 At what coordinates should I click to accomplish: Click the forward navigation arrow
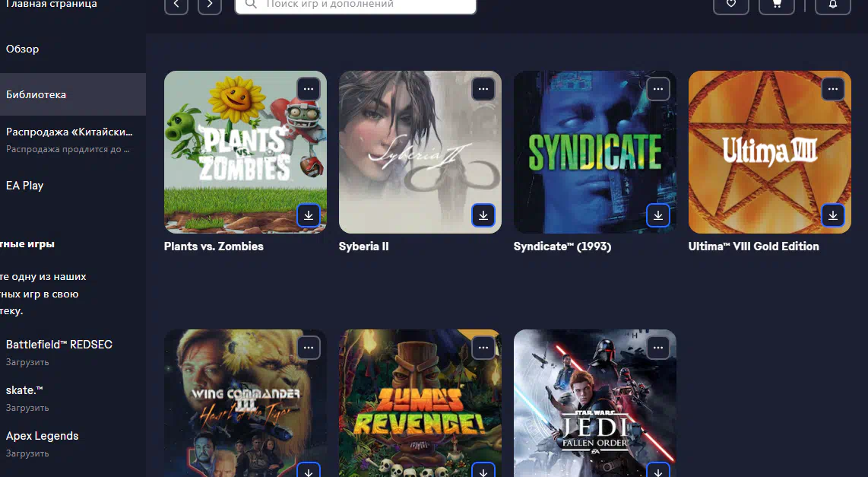[210, 5]
